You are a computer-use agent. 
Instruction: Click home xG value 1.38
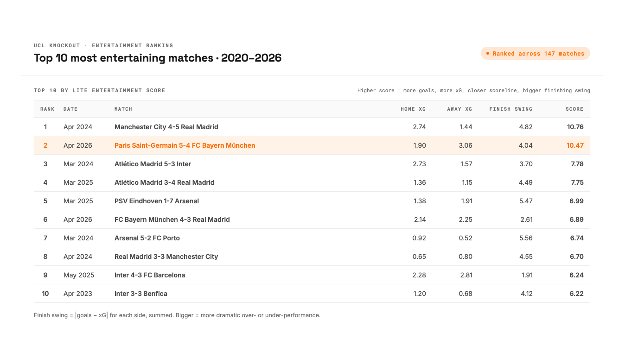click(420, 201)
